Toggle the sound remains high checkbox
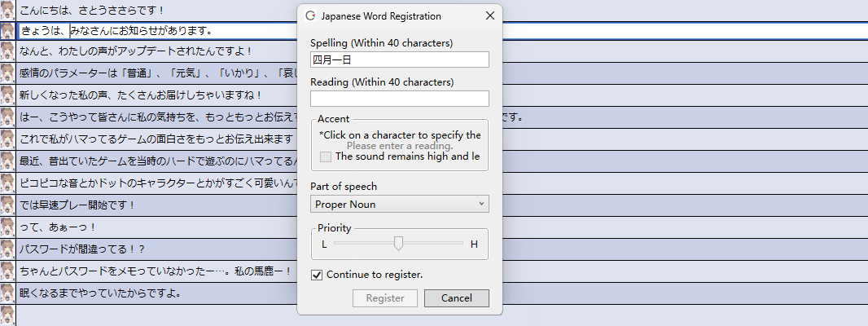The width and height of the screenshot is (868, 326). 326,156
